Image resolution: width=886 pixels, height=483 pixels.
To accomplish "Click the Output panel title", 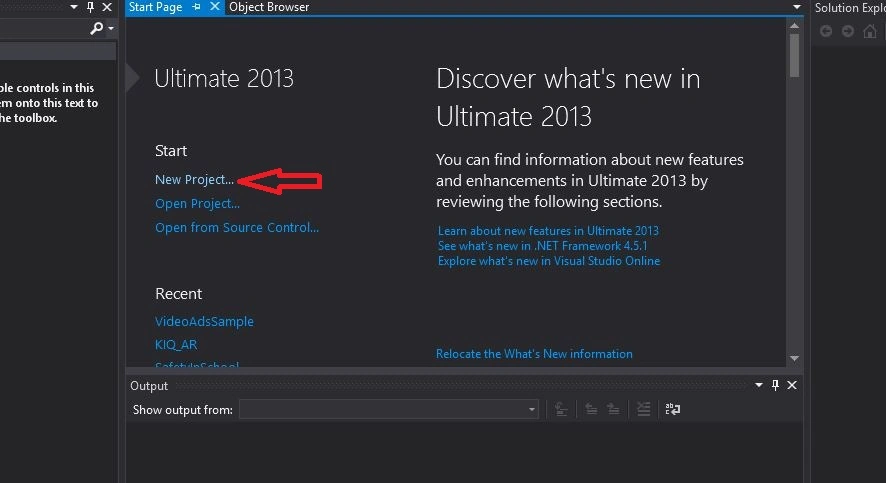I will (x=149, y=386).
